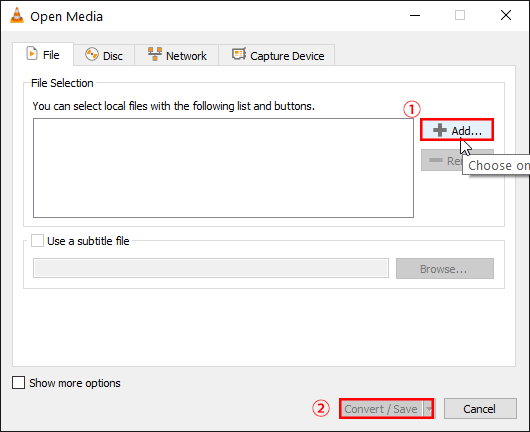Switch to the Disc tab
530x432 pixels.
click(x=104, y=55)
